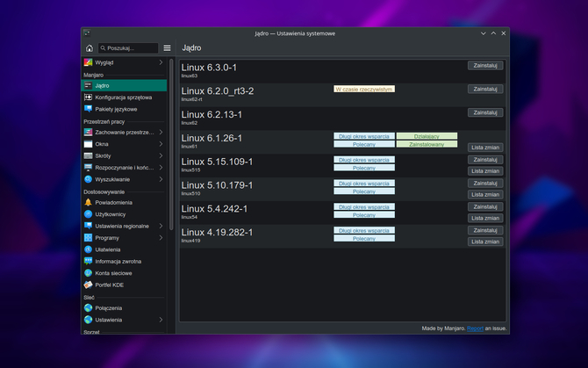Expand the Wyszukiwanie submenu chevron
The height and width of the screenshot is (368, 588).
click(161, 179)
